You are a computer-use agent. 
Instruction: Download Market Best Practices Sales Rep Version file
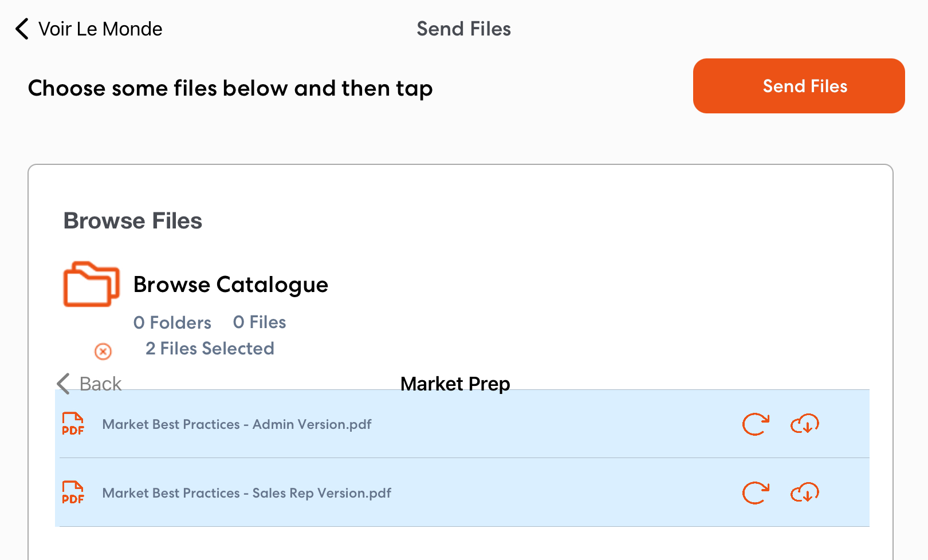click(805, 493)
